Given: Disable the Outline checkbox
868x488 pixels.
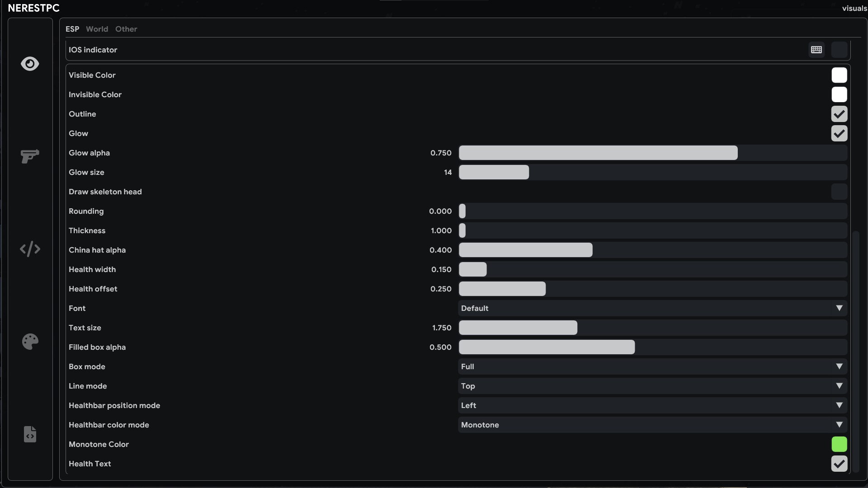Looking at the screenshot, I should click(x=839, y=114).
